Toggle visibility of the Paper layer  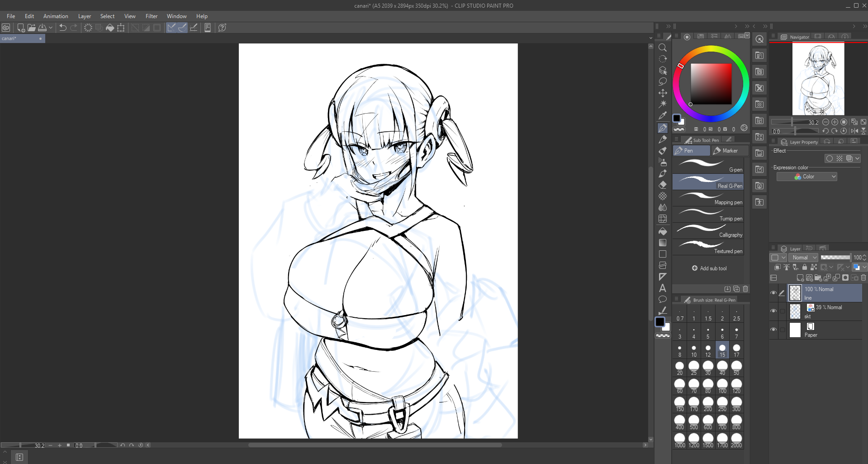773,330
